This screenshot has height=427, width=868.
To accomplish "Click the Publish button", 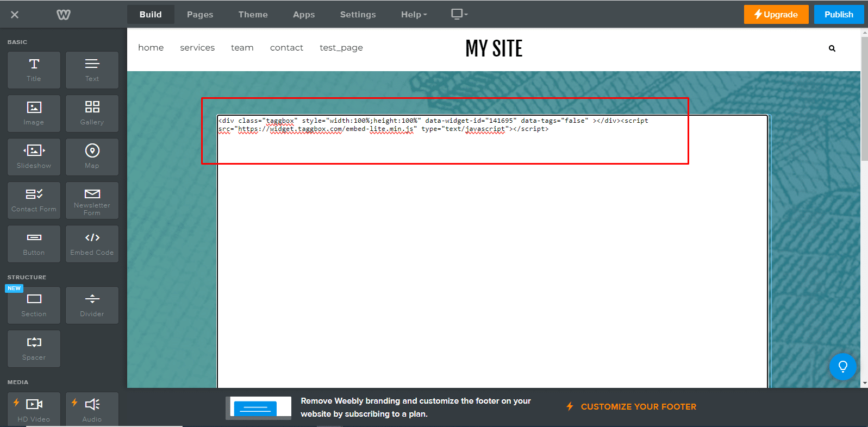I will pos(838,15).
